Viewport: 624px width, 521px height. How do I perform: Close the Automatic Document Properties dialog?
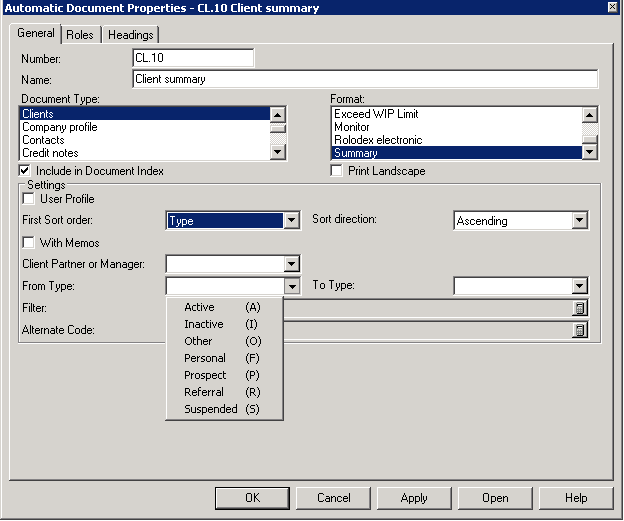611,8
